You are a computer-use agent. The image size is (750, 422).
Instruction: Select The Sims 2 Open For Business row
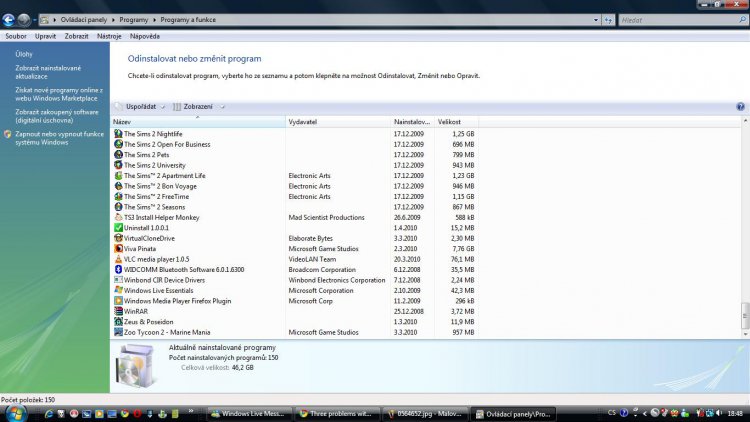[295, 144]
